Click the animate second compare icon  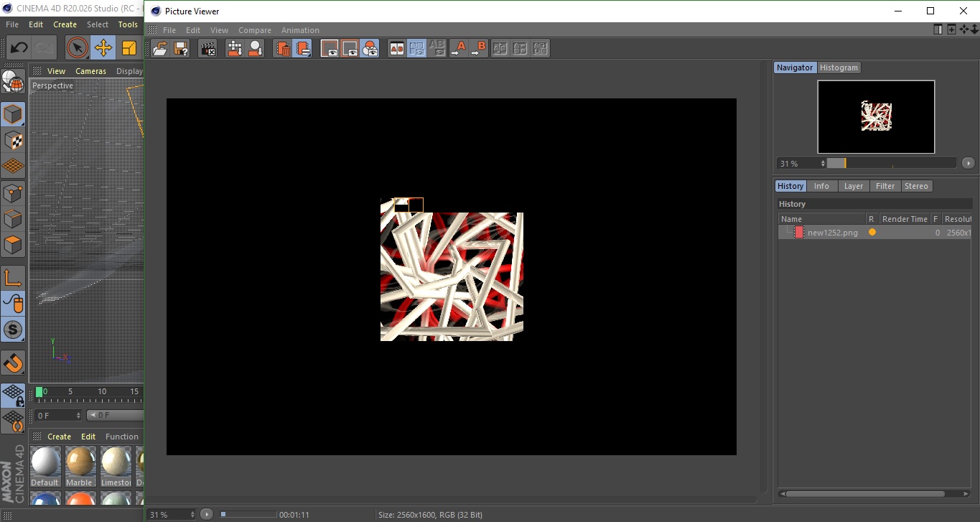click(541, 49)
